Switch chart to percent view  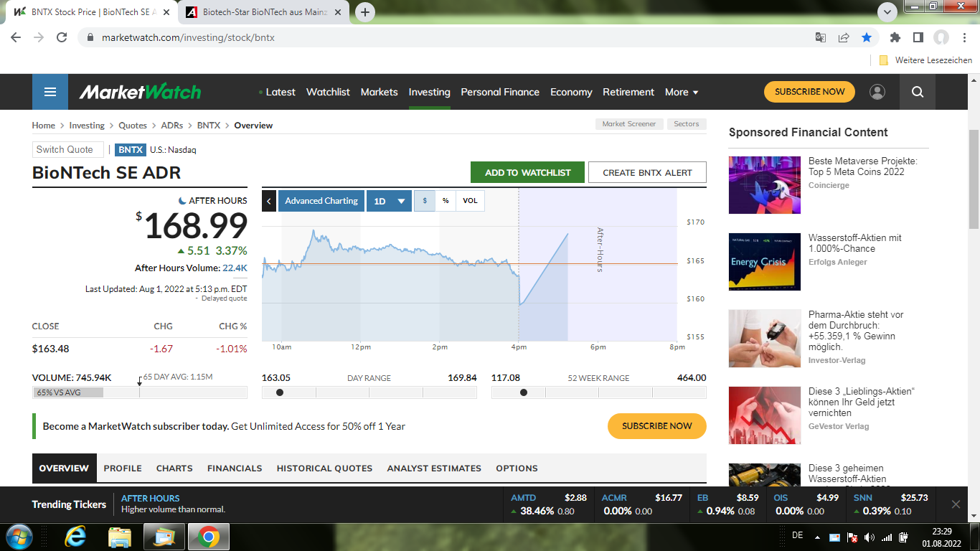[x=446, y=201]
